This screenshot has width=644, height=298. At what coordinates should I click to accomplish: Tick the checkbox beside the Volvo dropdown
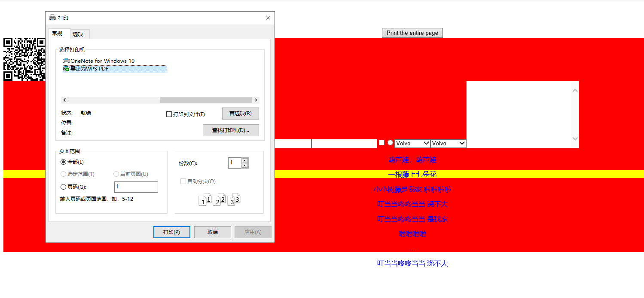coord(382,143)
